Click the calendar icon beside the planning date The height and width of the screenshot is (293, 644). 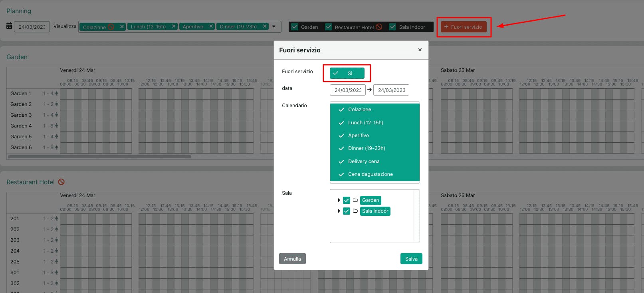click(x=9, y=26)
